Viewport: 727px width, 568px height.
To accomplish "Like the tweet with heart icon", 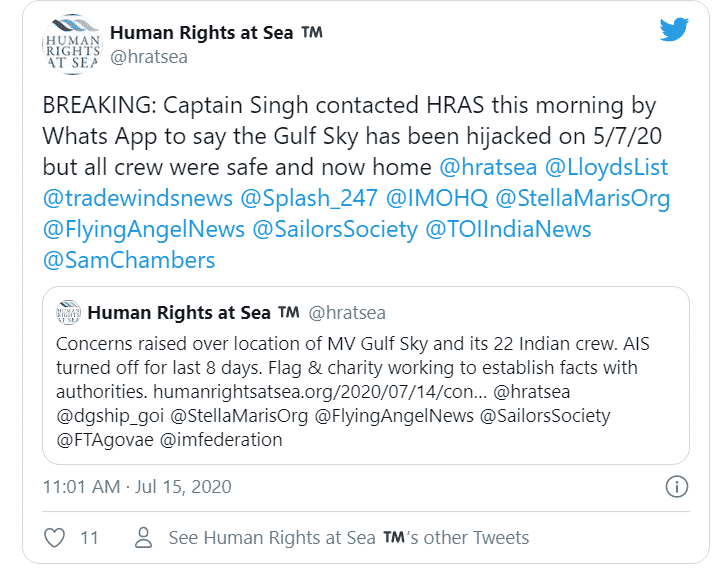I will [x=54, y=538].
